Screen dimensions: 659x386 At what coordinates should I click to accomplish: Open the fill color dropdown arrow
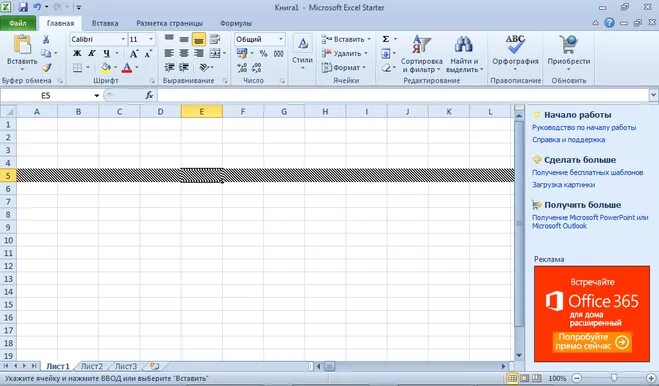(x=115, y=67)
